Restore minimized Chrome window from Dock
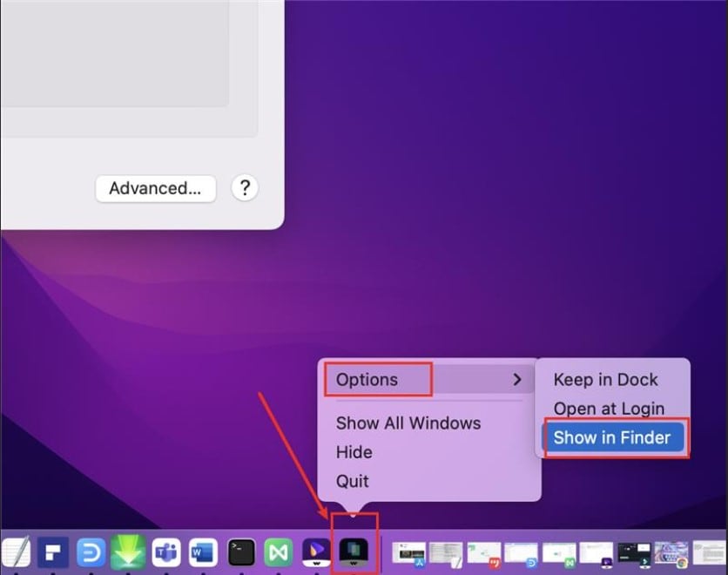The width and height of the screenshot is (728, 575). (671, 554)
